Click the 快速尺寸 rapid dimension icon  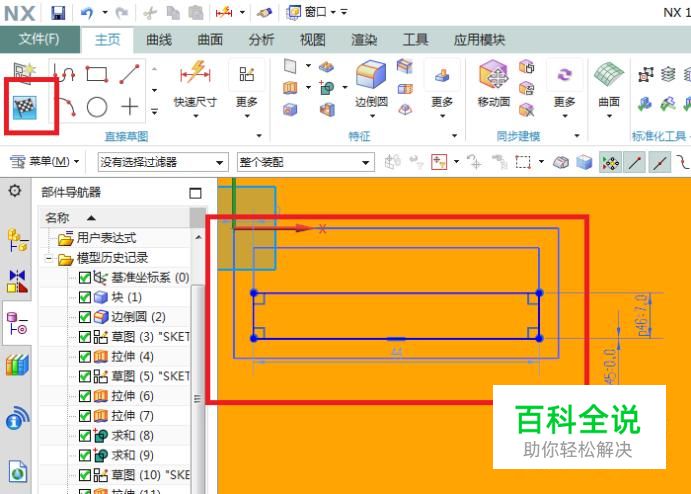[x=196, y=73]
